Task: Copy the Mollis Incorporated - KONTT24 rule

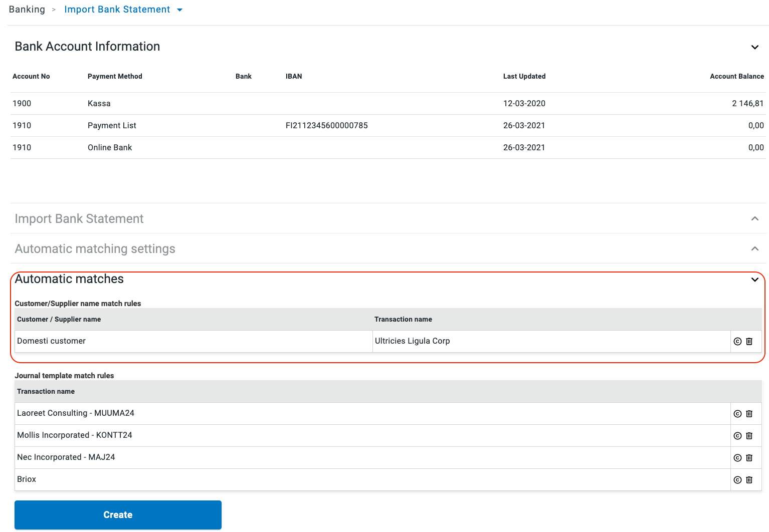Action: (737, 436)
